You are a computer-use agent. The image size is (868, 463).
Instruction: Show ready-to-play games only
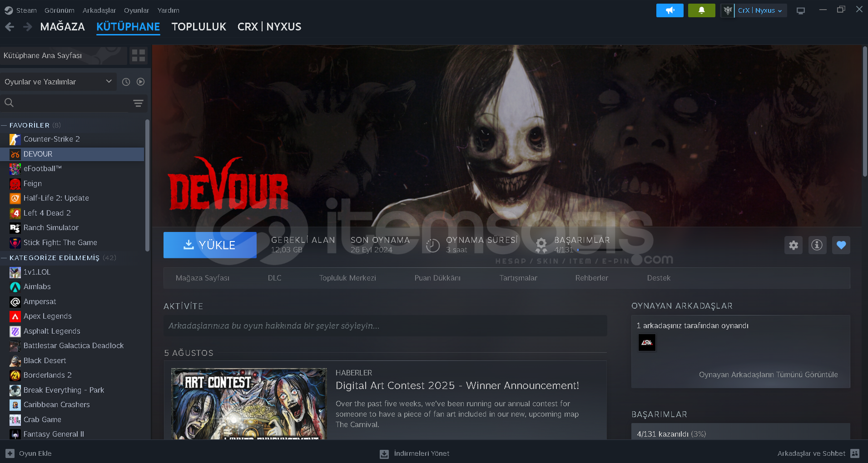pos(141,82)
